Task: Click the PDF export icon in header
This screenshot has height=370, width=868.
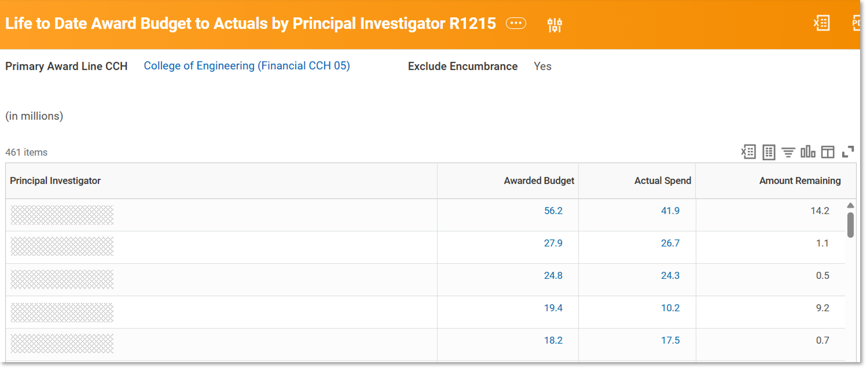Action: [x=856, y=23]
